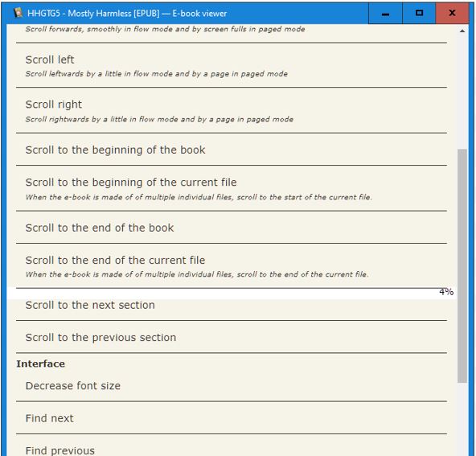Click Scroll to the next section entry

232,305
